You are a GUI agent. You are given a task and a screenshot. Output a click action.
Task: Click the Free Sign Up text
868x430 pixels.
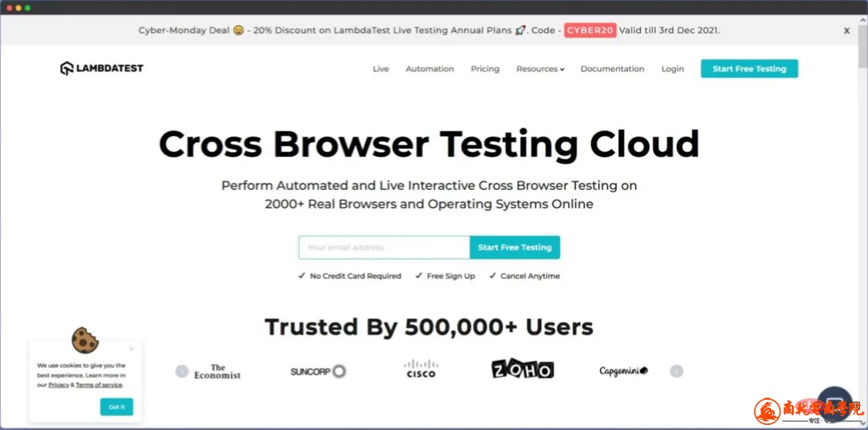pyautogui.click(x=451, y=276)
